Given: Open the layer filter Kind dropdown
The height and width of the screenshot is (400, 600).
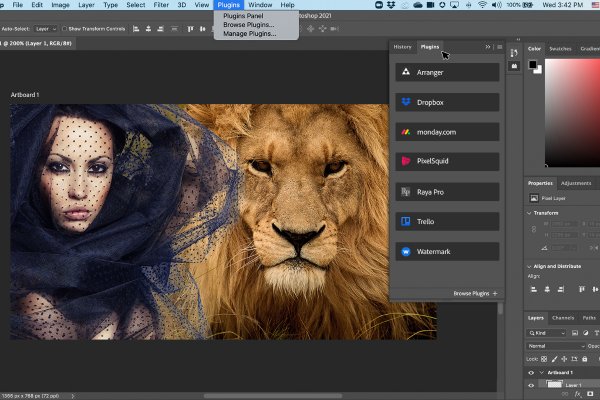Looking at the screenshot, I should pos(546,333).
